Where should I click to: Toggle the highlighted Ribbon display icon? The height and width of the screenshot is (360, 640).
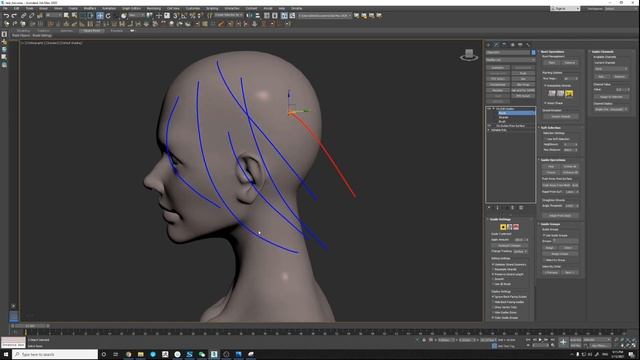coord(284,16)
